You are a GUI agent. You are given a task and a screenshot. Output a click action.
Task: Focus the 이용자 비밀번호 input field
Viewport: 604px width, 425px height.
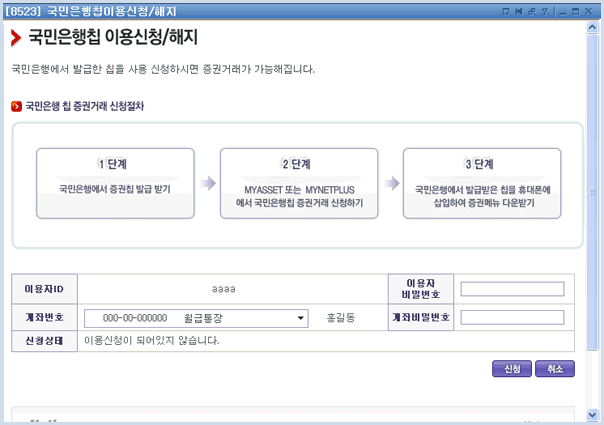[512, 289]
